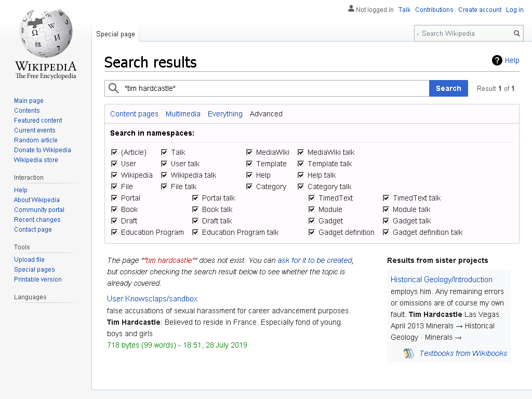Click the magnifier icon in Search Wikipedia box

[517, 33]
